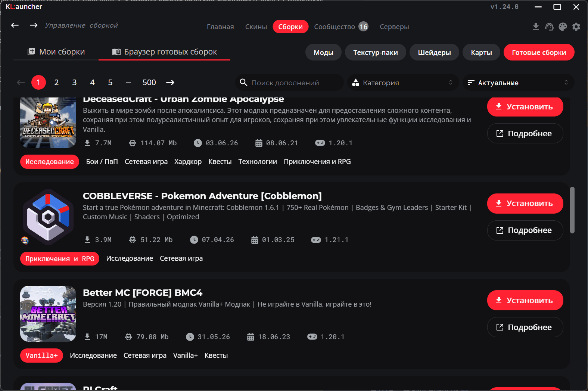The width and height of the screenshot is (588, 391).
Task: Install the DeceasedCraft modpack
Action: pos(525,107)
